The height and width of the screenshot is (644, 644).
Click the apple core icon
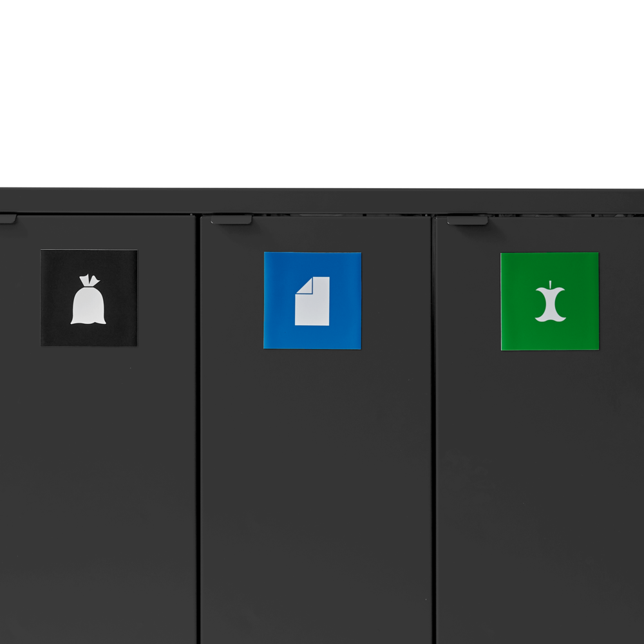pyautogui.click(x=551, y=301)
